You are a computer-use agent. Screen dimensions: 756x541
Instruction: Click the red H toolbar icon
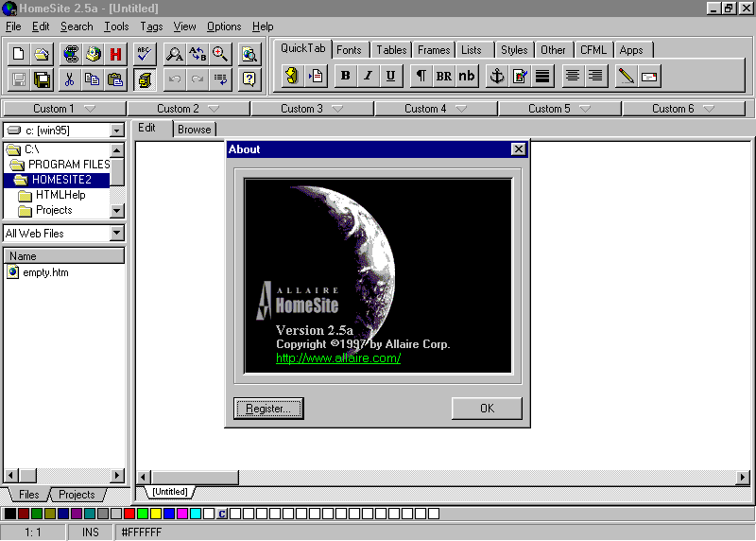point(115,54)
